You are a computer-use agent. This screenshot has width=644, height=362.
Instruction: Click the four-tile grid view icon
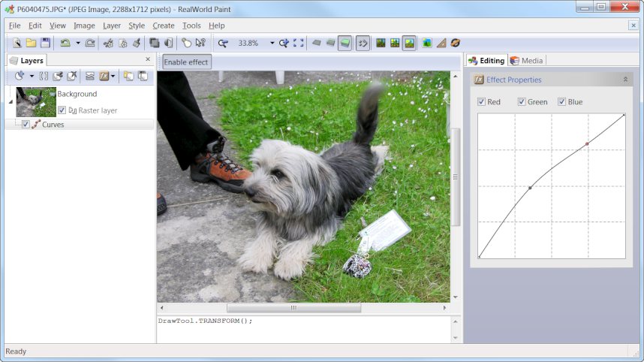tap(395, 43)
